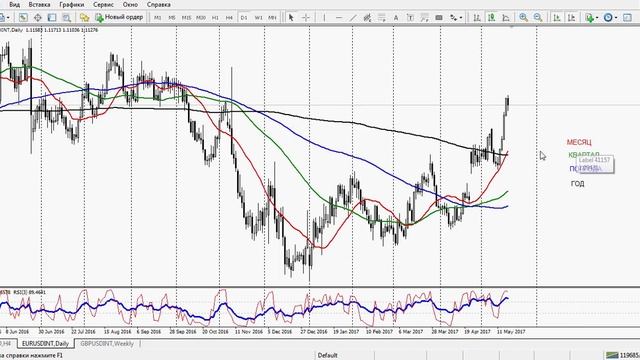
Task: Open the Вид menu
Action: (x=14, y=4)
